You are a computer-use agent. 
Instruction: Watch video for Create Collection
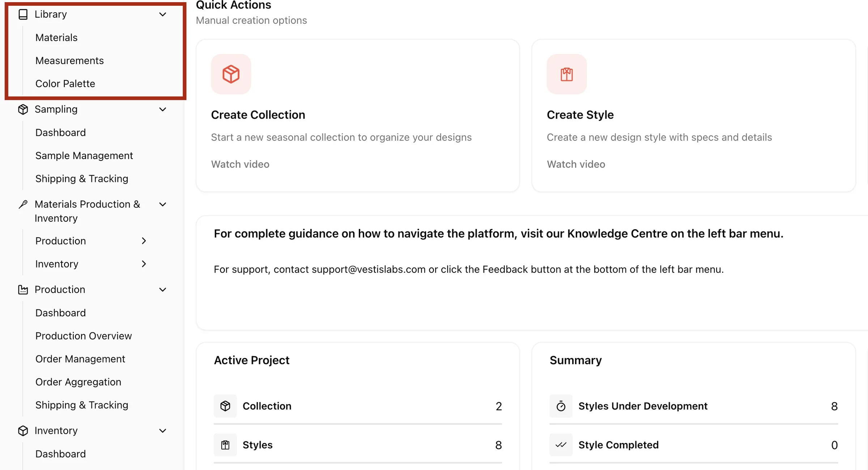[x=240, y=164]
